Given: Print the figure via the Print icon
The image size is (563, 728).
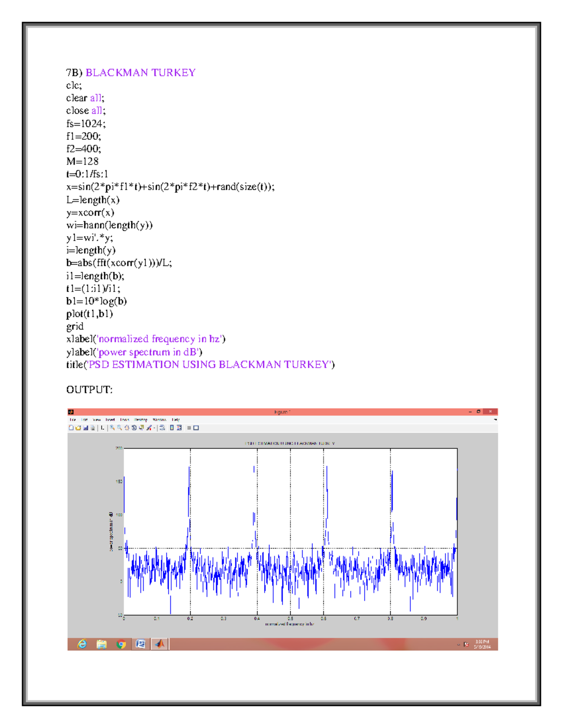Looking at the screenshot, I should coord(92,428).
